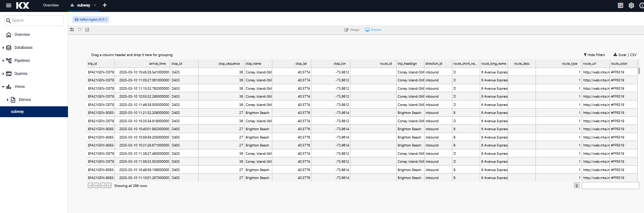Export grid data to Excel
Image resolution: width=644 pixels, height=213 pixels.
coord(620,55)
